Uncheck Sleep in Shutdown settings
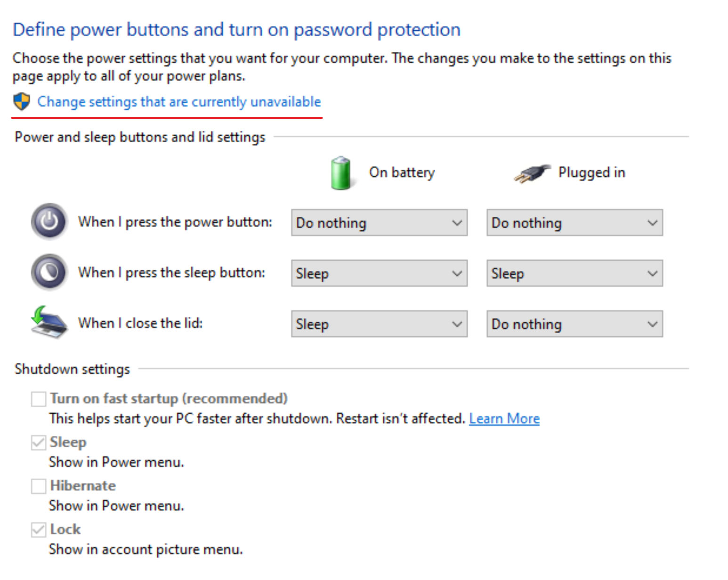728x580 pixels. pos(38,442)
